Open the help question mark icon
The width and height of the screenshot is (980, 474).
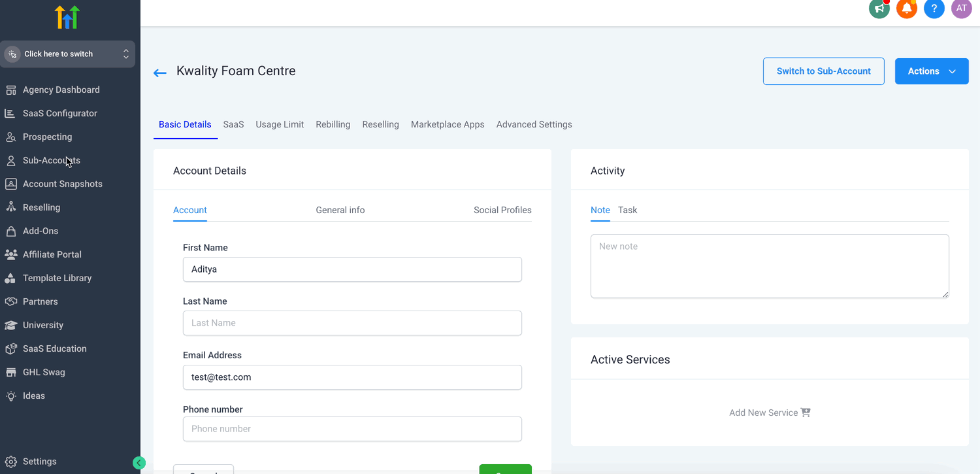pyautogui.click(x=934, y=8)
